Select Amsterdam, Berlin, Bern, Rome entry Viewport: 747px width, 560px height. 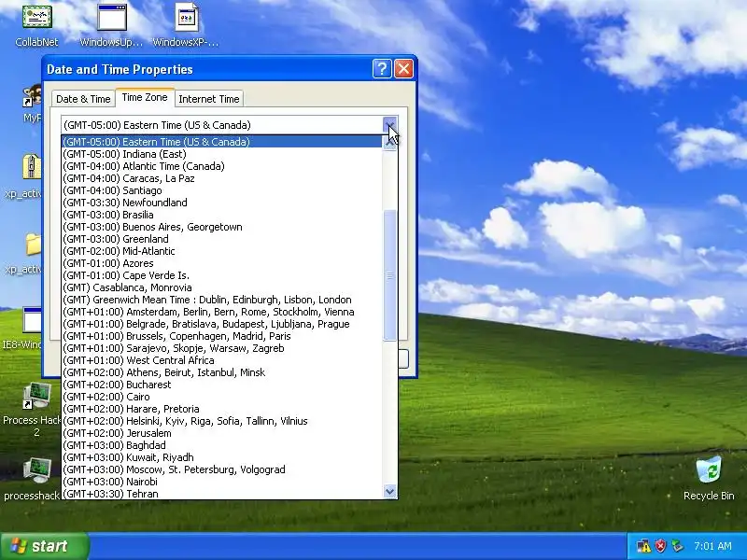coord(222,312)
